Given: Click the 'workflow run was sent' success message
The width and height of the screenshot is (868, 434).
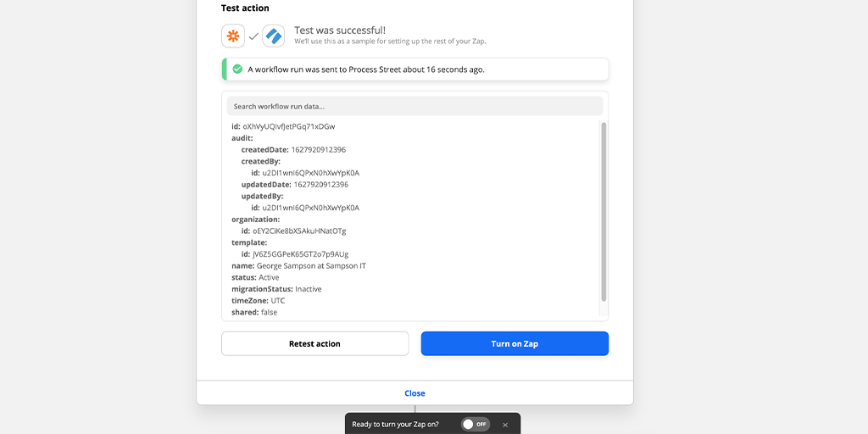Looking at the screenshot, I should [x=366, y=70].
